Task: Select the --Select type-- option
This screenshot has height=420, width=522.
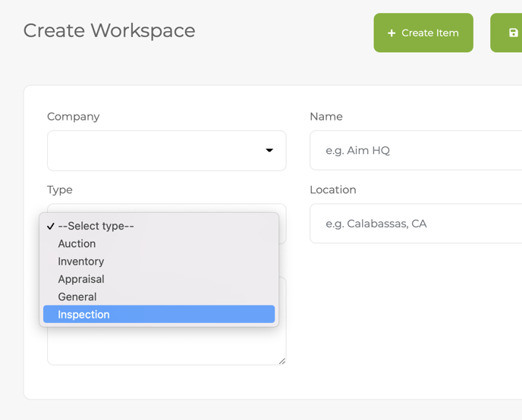Action: pyautogui.click(x=159, y=226)
